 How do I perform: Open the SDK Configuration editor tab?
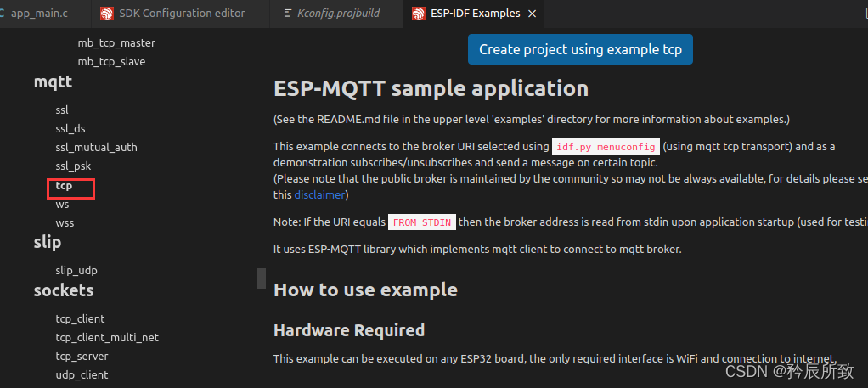pos(180,14)
